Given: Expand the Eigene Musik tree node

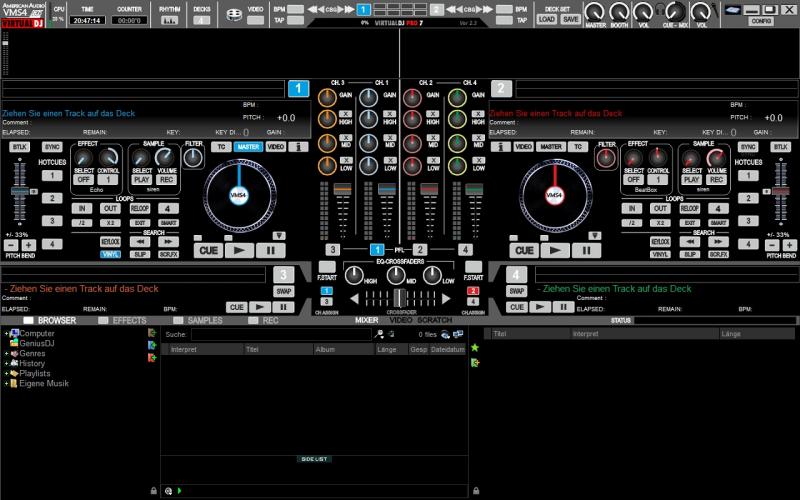Looking at the screenshot, I should [x=6, y=384].
